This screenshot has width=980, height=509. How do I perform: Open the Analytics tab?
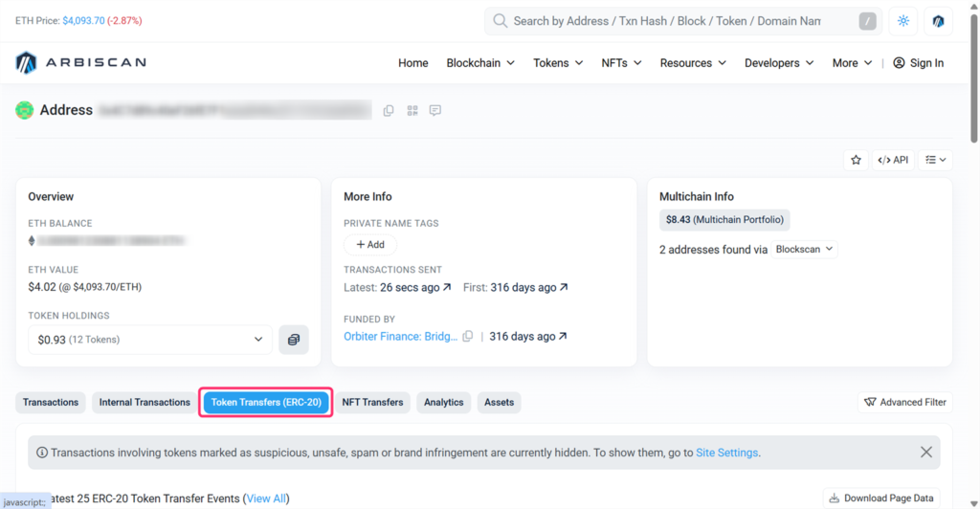[x=443, y=403]
